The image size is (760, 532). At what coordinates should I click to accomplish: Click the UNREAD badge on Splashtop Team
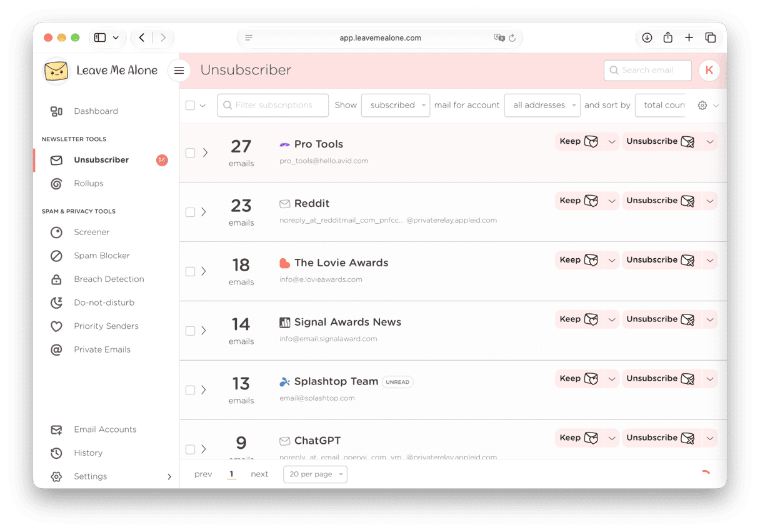397,382
